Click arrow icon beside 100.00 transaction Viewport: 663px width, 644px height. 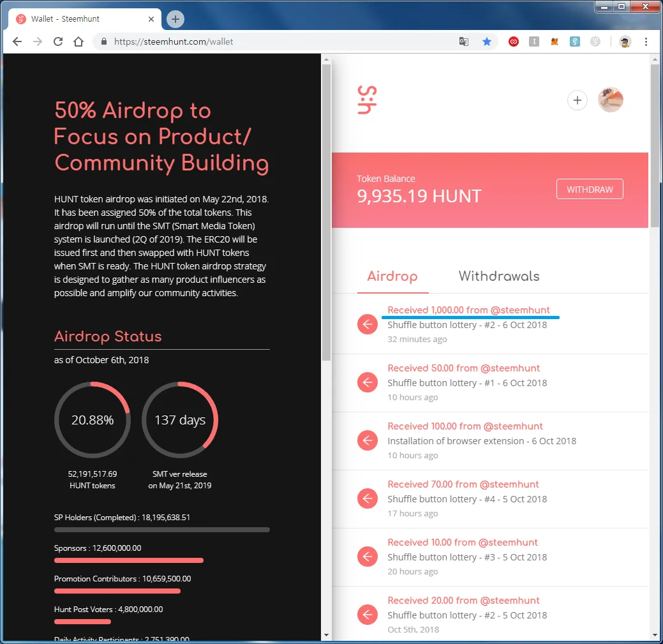point(368,440)
